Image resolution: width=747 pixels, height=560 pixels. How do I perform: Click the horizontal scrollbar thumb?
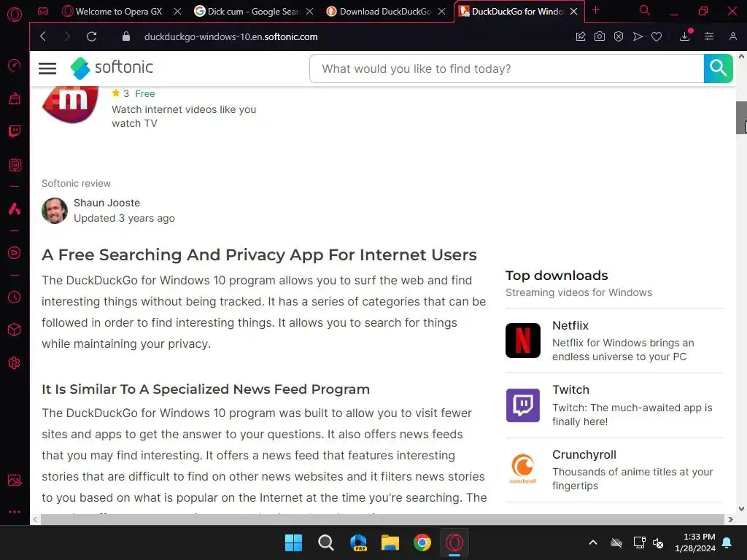pyautogui.click(x=382, y=519)
